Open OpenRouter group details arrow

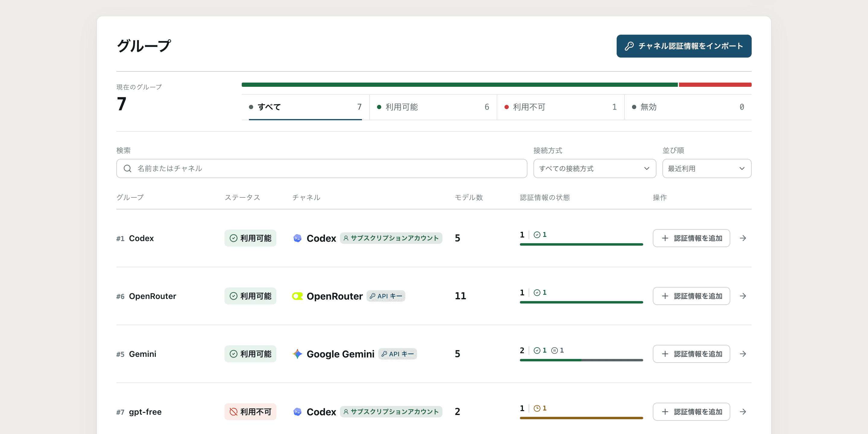743,296
